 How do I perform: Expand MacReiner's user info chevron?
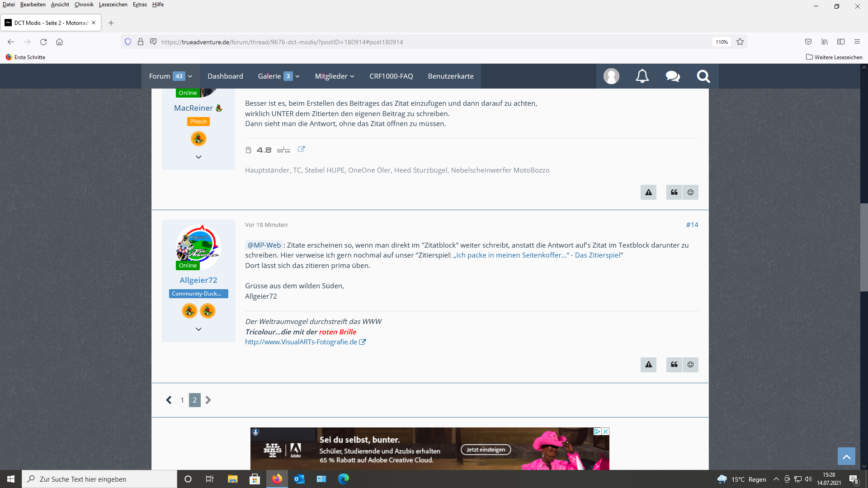198,157
